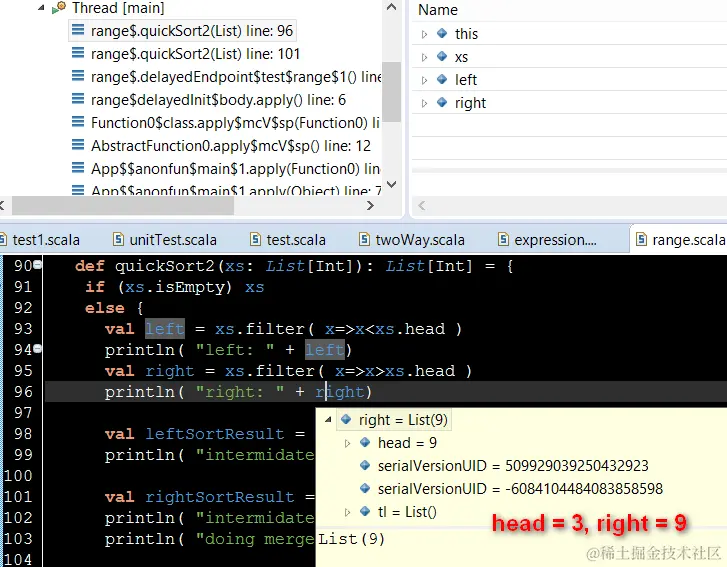This screenshot has width=727, height=567.
Task: Toggle the fold marker on line 94
Action: [37, 348]
